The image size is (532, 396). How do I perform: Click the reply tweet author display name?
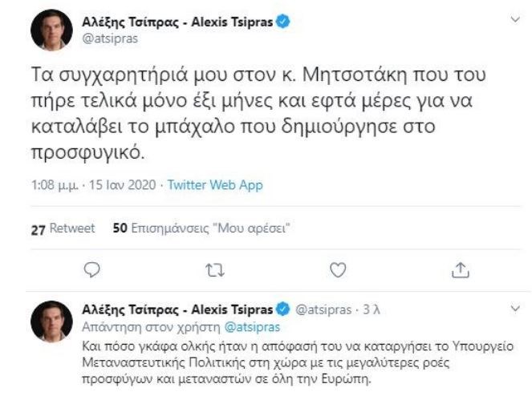[x=177, y=309]
